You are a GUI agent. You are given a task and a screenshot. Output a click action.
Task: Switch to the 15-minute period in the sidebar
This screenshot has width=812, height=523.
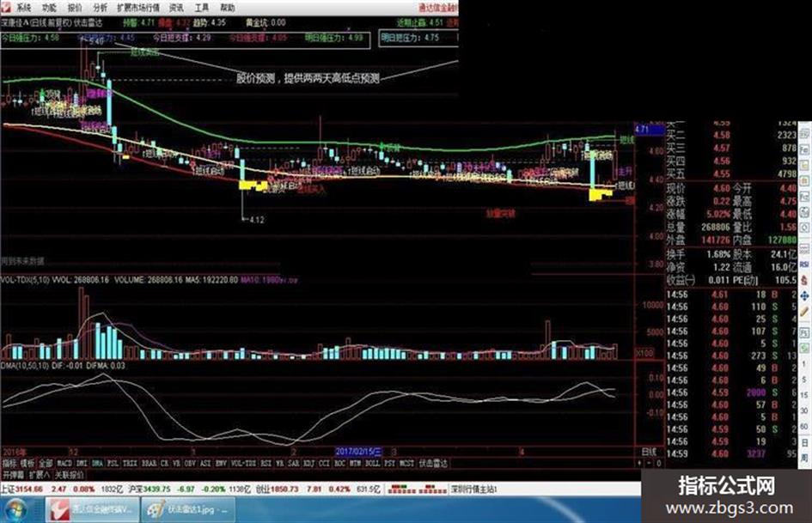(x=804, y=394)
